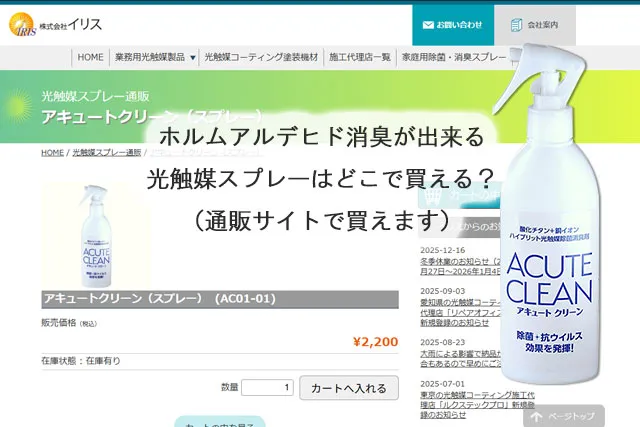Select the 施工代理店一覧 menu item
The width and height of the screenshot is (640, 427).
[359, 58]
